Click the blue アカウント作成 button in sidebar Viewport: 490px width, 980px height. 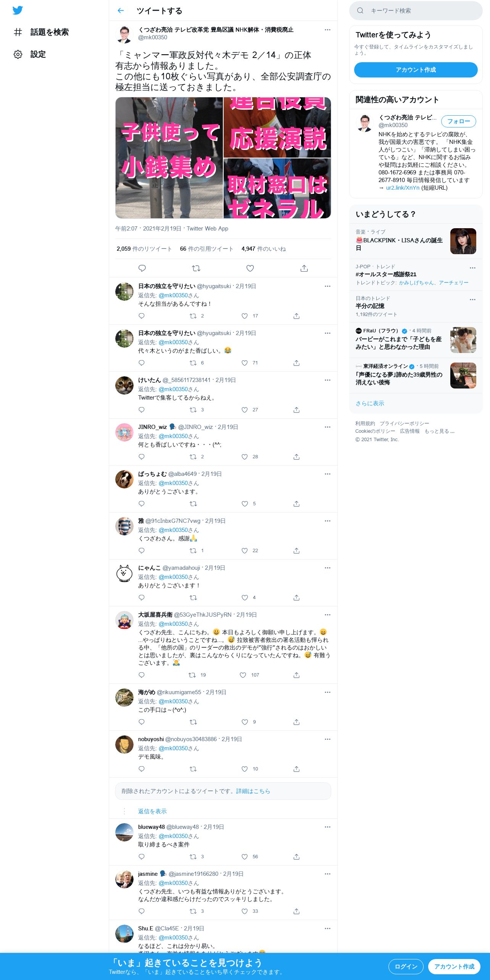coord(416,70)
